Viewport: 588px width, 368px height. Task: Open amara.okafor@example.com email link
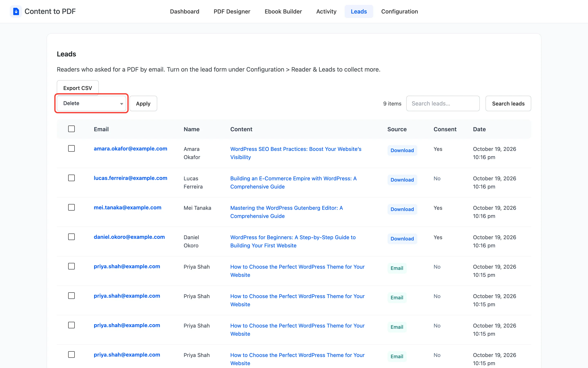(130, 148)
